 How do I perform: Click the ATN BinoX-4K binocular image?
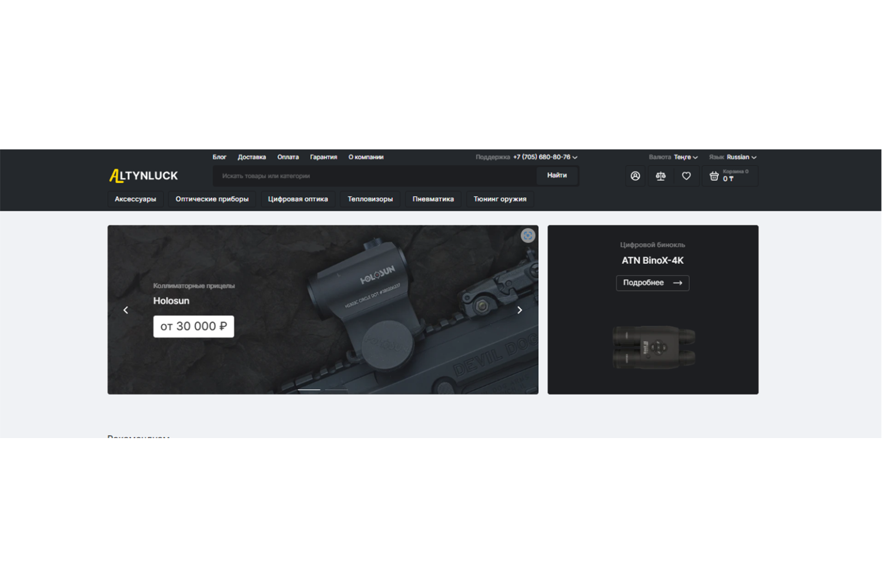654,347
